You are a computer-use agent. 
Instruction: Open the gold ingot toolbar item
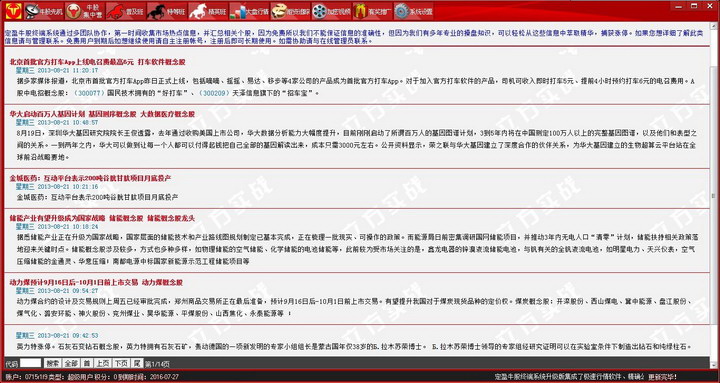click(290, 11)
